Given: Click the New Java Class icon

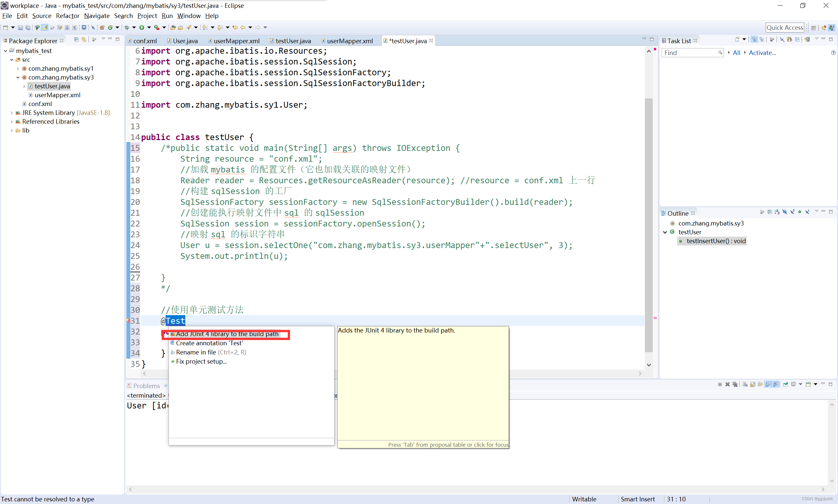Looking at the screenshot, I should click(110, 27).
